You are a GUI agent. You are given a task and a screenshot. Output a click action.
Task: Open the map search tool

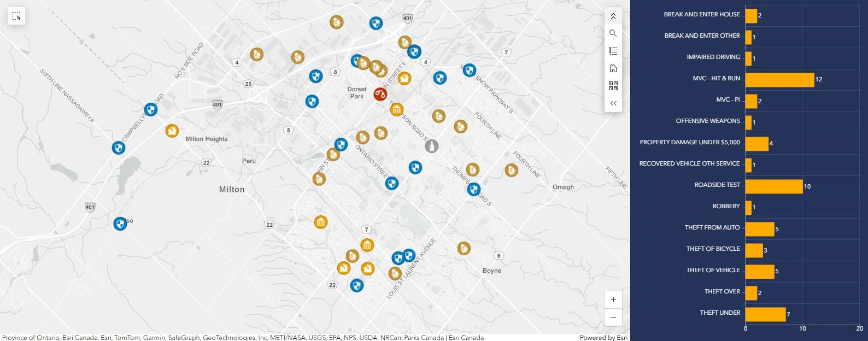point(613,33)
